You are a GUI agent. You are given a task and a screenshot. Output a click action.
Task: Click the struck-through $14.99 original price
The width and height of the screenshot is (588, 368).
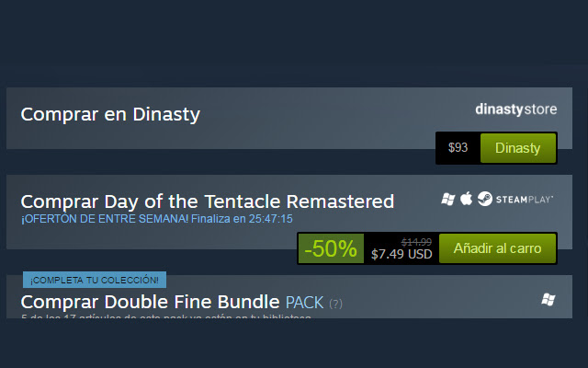[x=416, y=242]
